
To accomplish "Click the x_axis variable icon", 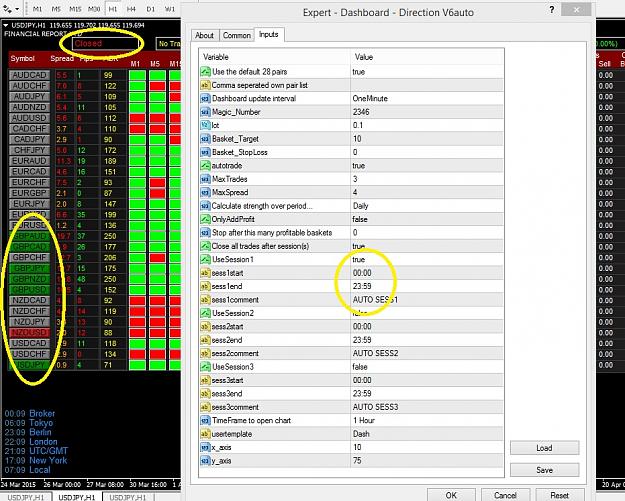I will pyautogui.click(x=205, y=447).
